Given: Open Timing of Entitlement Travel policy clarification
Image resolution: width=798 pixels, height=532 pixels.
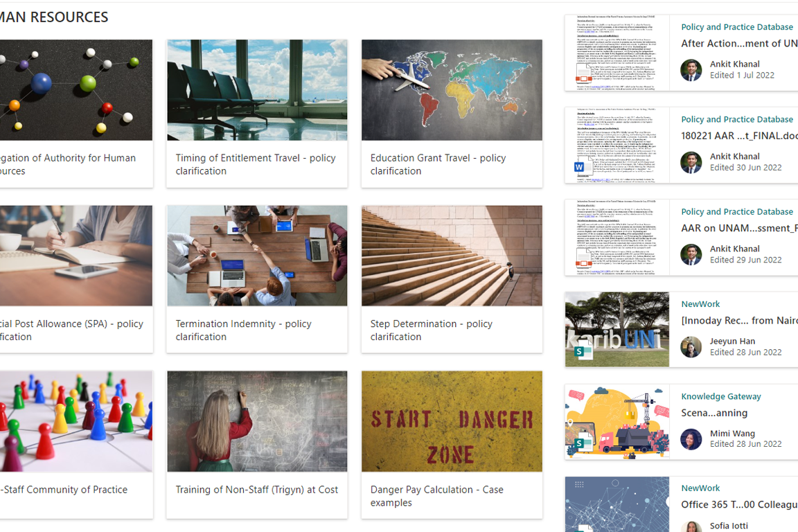Looking at the screenshot, I should click(256, 164).
